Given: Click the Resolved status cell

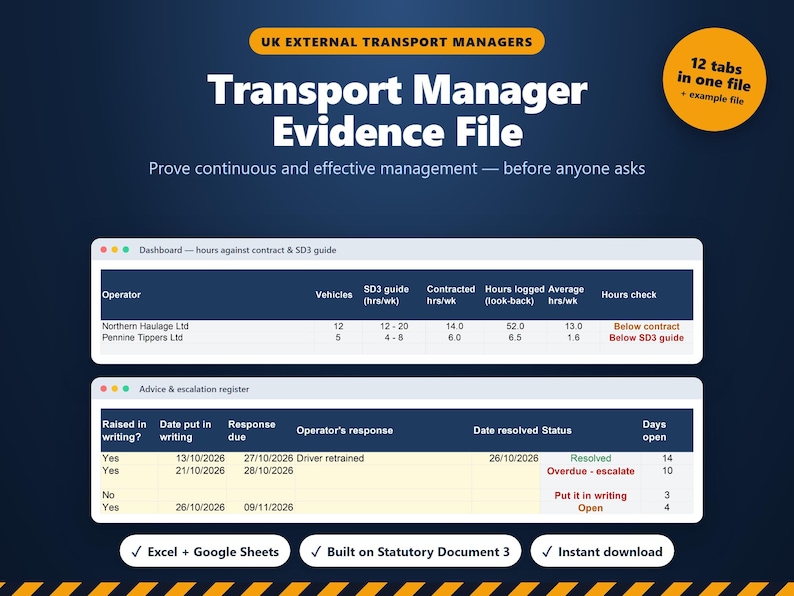Looking at the screenshot, I should tap(590, 458).
